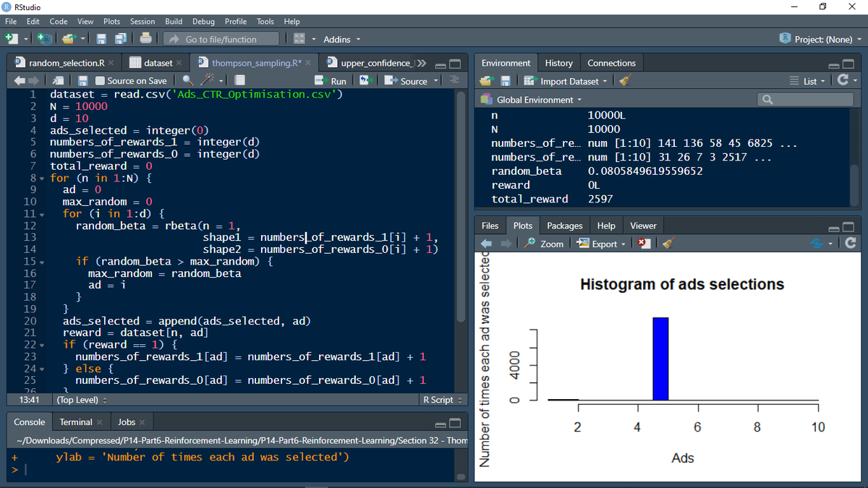Open the Packages tab
Image resolution: width=868 pixels, height=488 pixels.
point(565,226)
